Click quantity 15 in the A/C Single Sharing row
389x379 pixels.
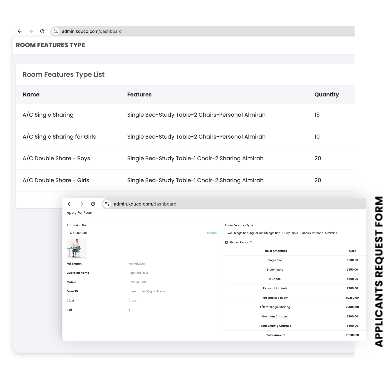317,115
